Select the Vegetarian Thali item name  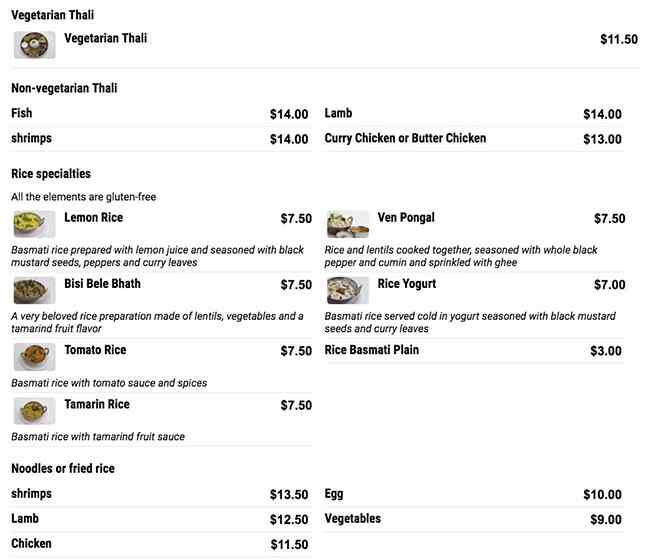point(105,38)
